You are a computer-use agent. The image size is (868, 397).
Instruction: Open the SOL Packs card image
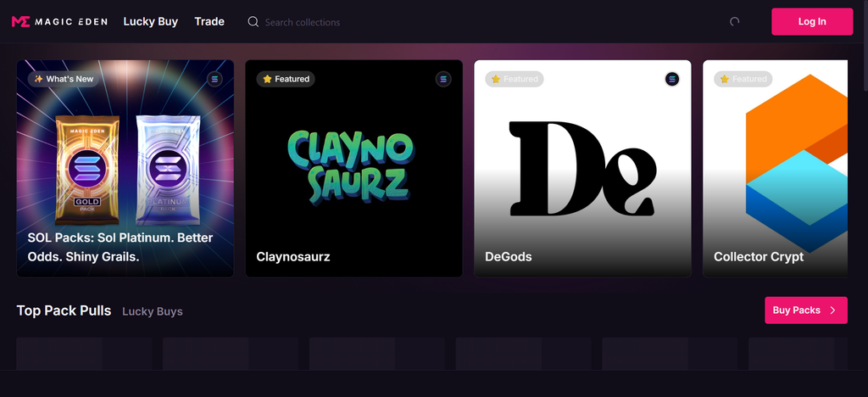125,168
